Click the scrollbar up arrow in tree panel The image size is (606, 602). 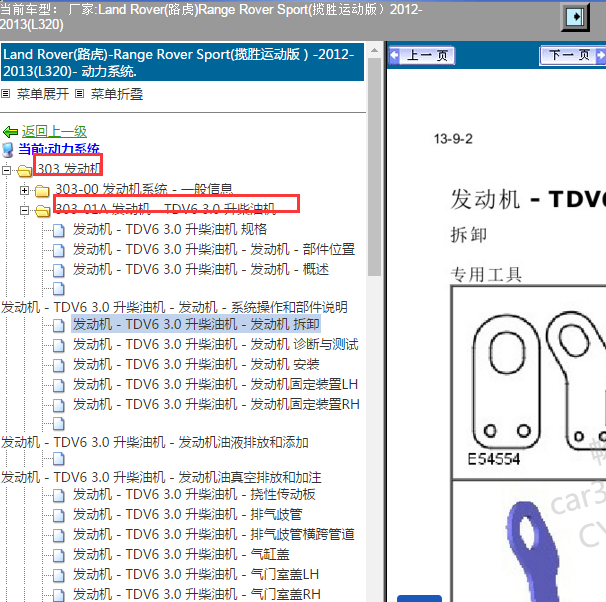point(374,50)
